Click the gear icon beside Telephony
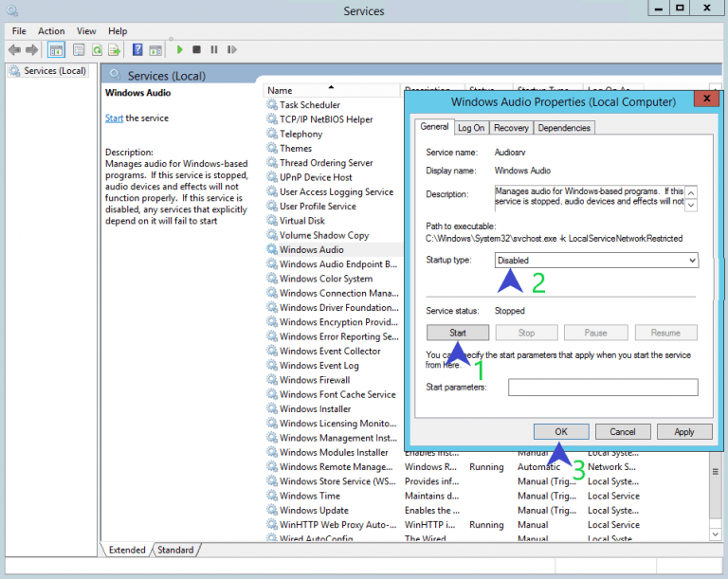The height and width of the screenshot is (579, 728). pos(272,134)
